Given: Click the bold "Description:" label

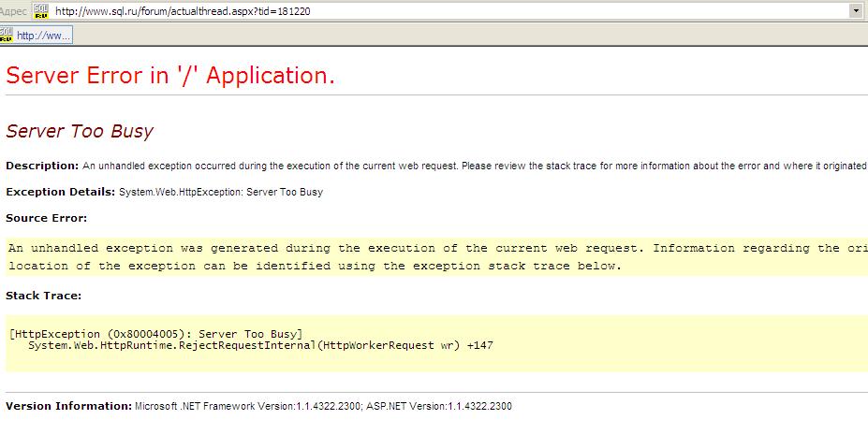Looking at the screenshot, I should tap(42, 166).
